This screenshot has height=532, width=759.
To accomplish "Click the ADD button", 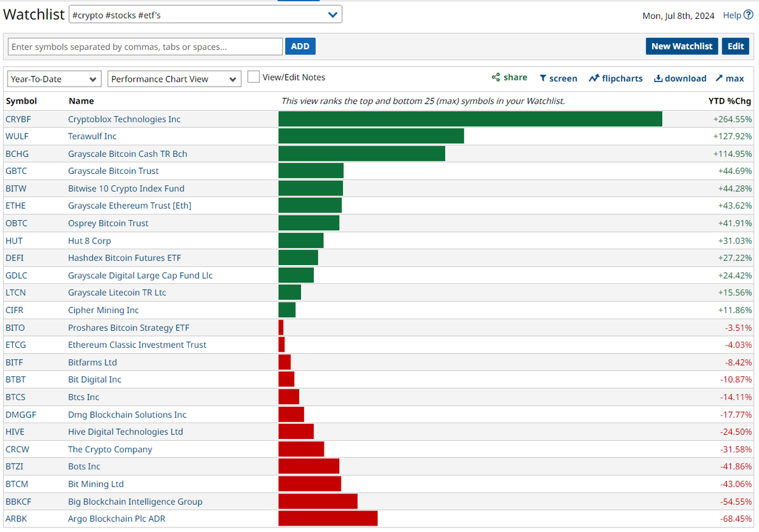I will click(x=300, y=46).
